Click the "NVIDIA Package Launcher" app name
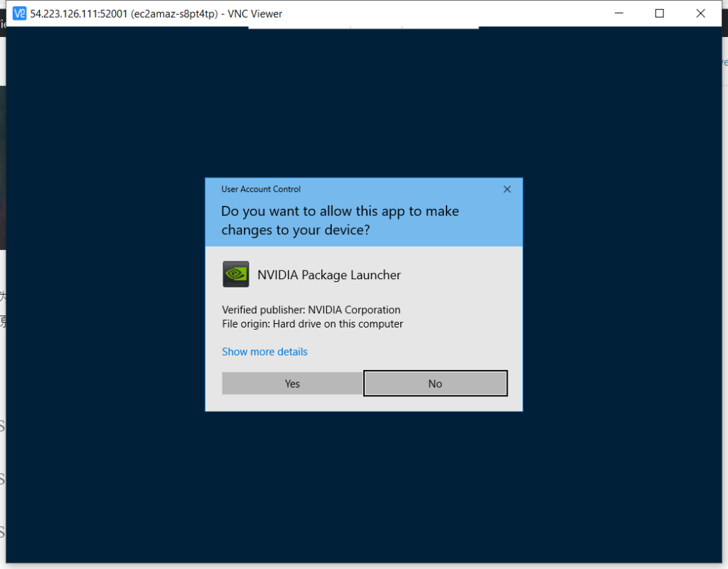This screenshot has height=569, width=728. point(328,275)
